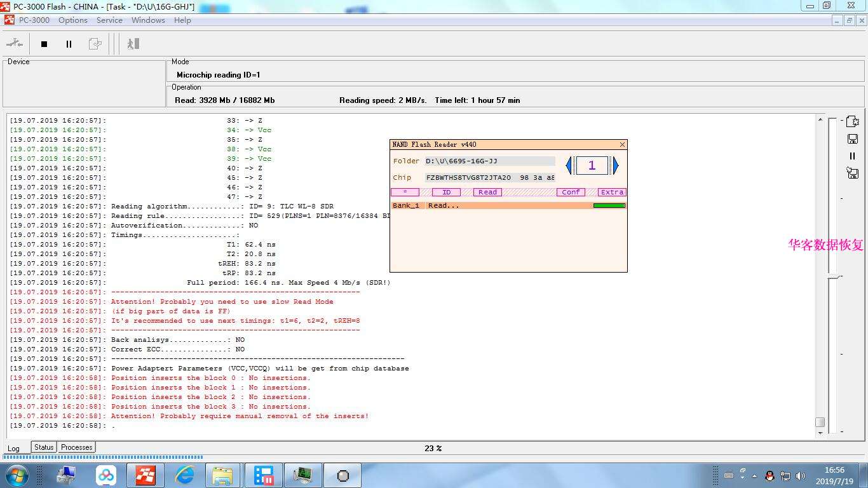
Task: Go to next chip with right arrow
Action: [615, 166]
